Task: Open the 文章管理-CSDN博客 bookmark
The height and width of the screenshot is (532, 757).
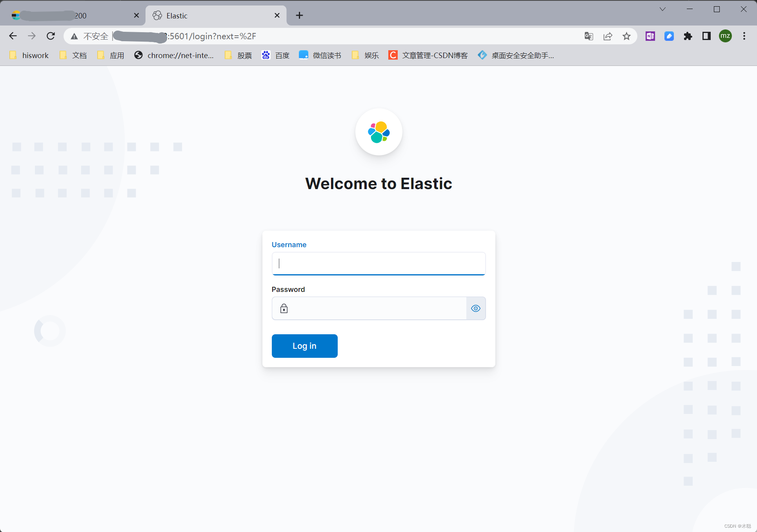Action: point(428,55)
